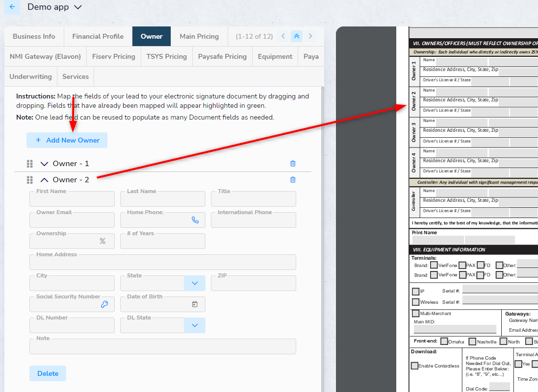Grab the Owner - 1 drag handle
538x392 pixels.
pos(30,164)
